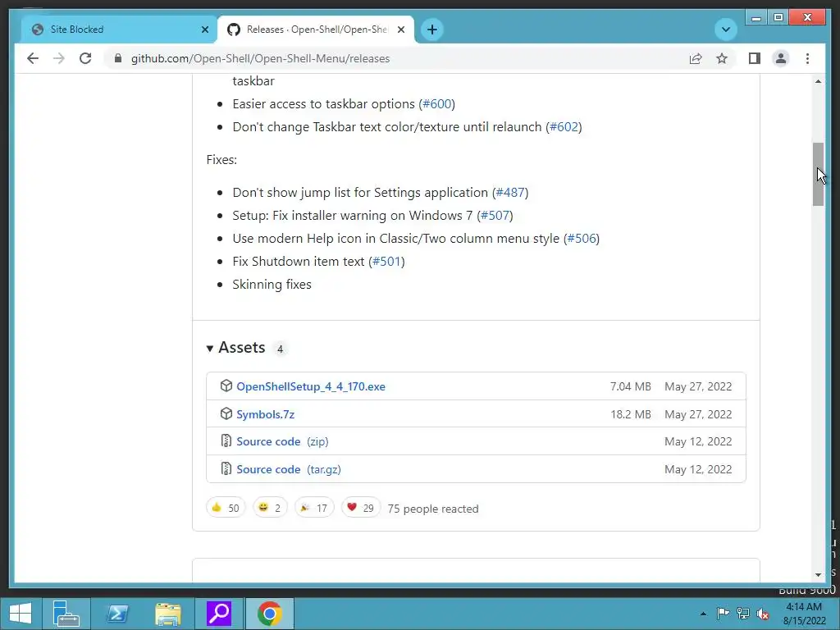
Task: Download Symbols.7z asset
Action: click(265, 414)
